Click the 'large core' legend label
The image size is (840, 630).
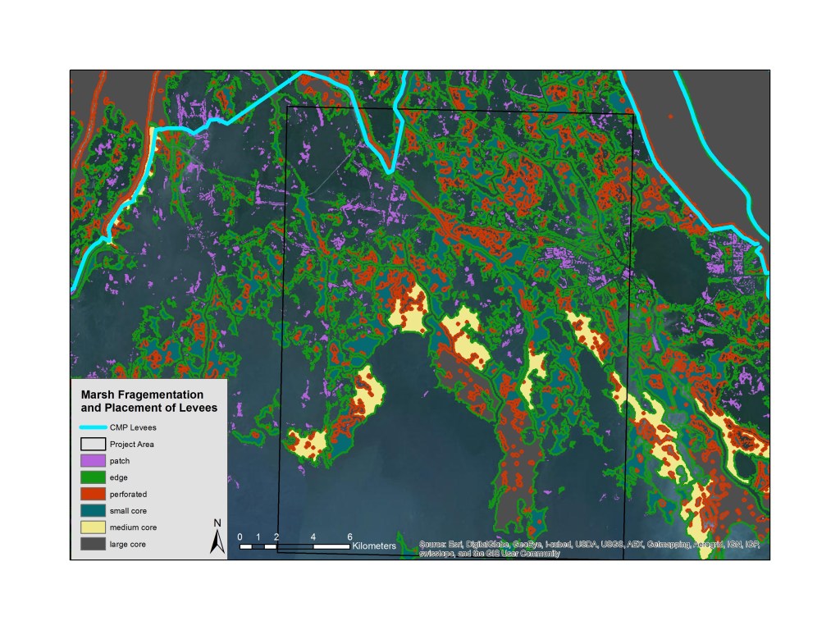tap(128, 544)
